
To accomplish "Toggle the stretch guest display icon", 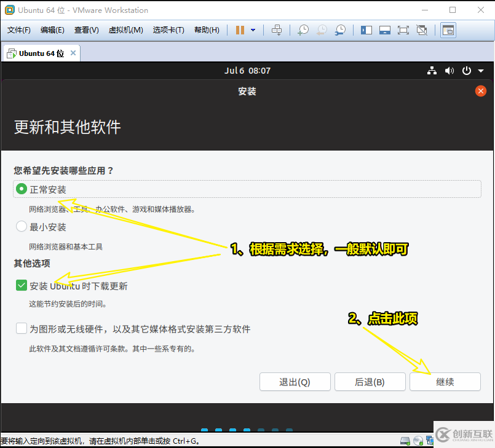I will tap(422, 30).
